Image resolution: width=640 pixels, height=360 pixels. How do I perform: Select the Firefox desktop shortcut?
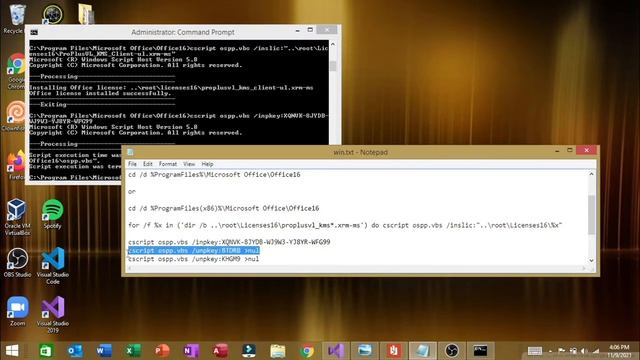click(x=16, y=165)
